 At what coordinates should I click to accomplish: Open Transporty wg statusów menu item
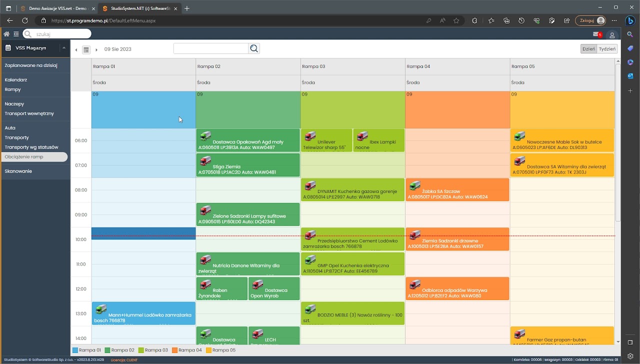pyautogui.click(x=31, y=147)
